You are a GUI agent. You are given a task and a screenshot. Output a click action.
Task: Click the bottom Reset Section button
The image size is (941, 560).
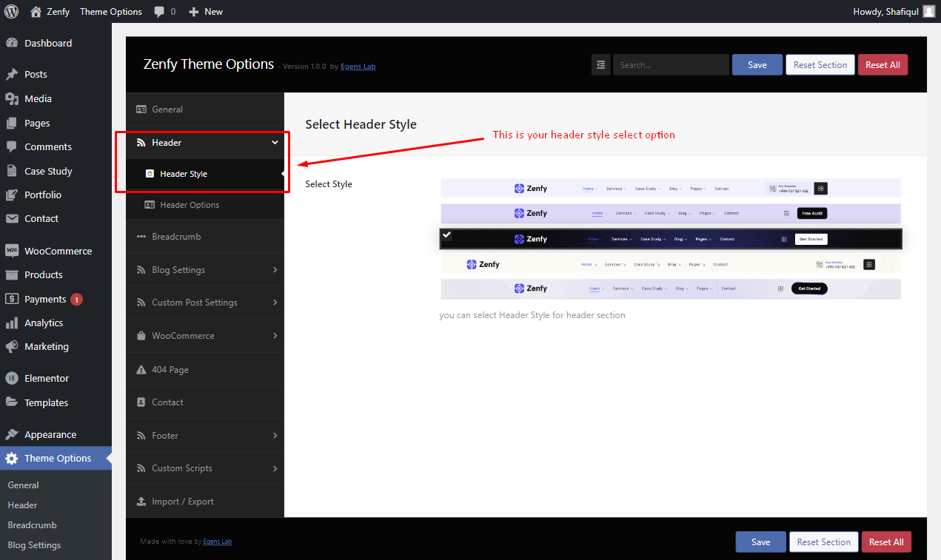[824, 542]
